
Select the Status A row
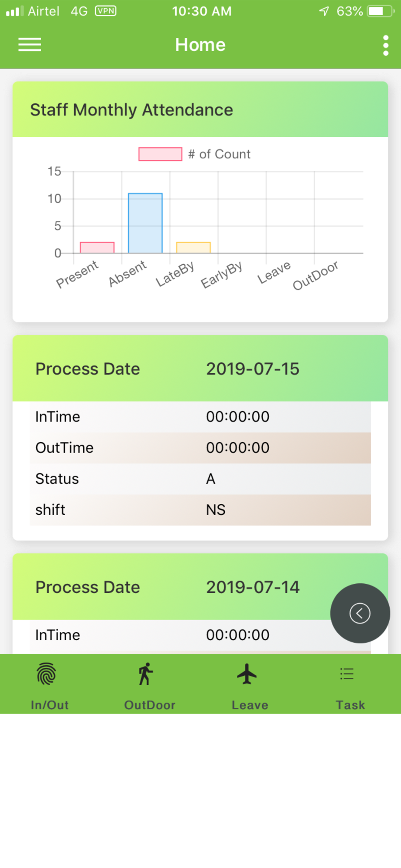click(200, 479)
